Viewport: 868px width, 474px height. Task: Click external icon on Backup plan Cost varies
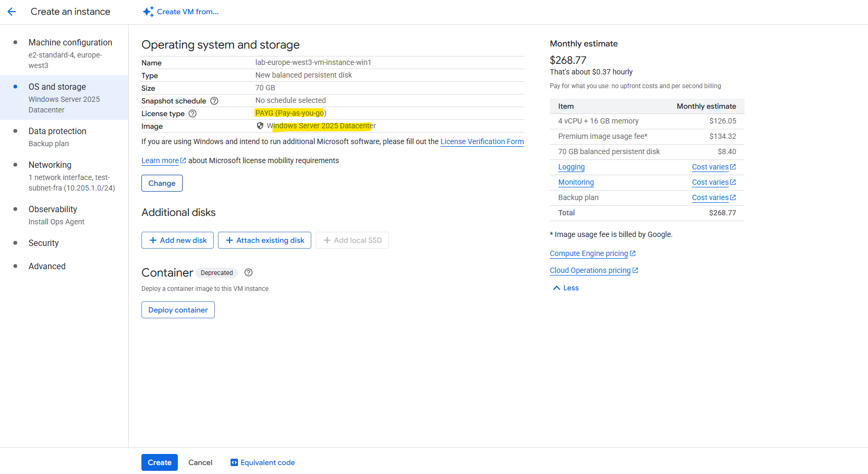click(733, 197)
